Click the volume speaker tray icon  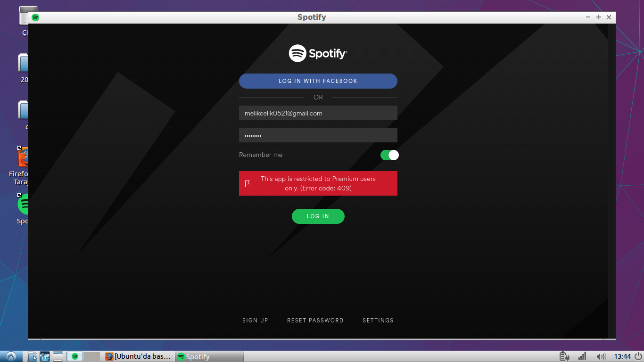(x=601, y=356)
